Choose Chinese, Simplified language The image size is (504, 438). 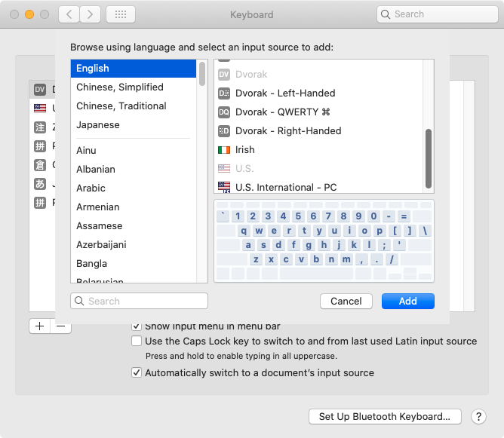point(120,87)
